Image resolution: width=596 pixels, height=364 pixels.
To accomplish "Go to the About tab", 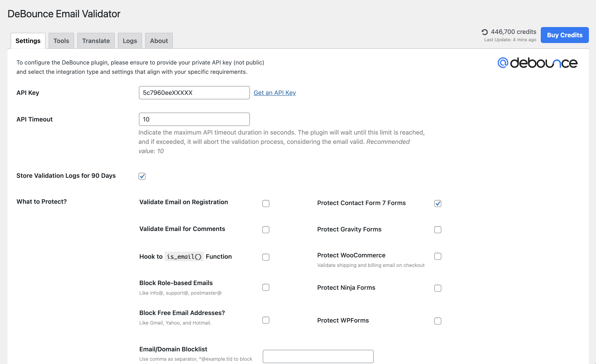I will (159, 41).
